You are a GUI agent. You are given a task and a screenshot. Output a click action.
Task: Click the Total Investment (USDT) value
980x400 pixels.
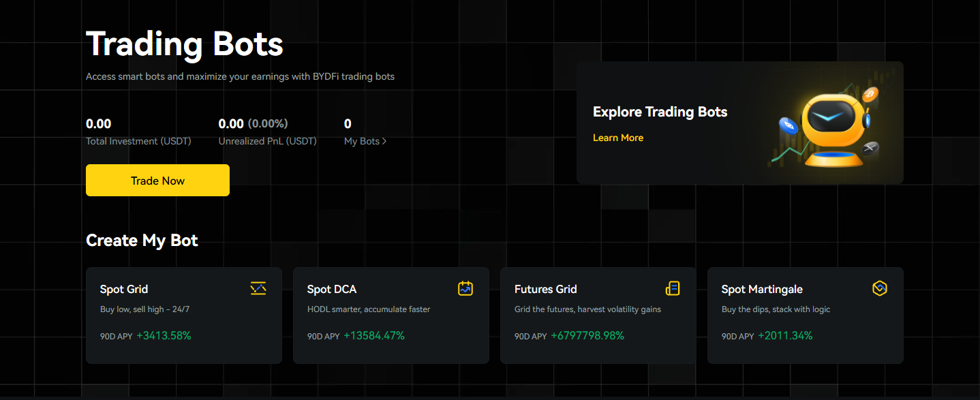click(98, 123)
